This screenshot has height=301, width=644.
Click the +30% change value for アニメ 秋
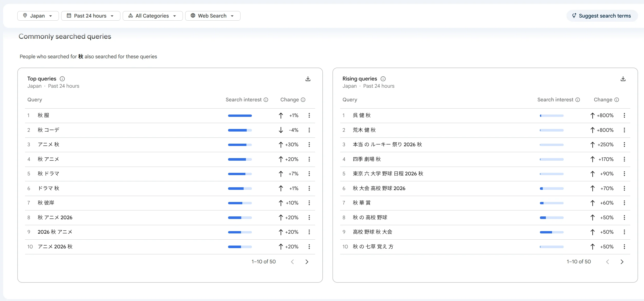point(292,144)
